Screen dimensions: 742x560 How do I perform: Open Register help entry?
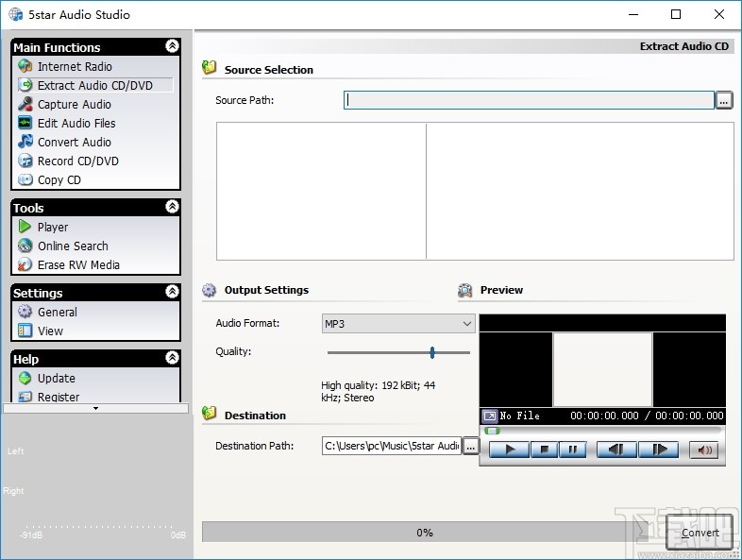pos(59,397)
